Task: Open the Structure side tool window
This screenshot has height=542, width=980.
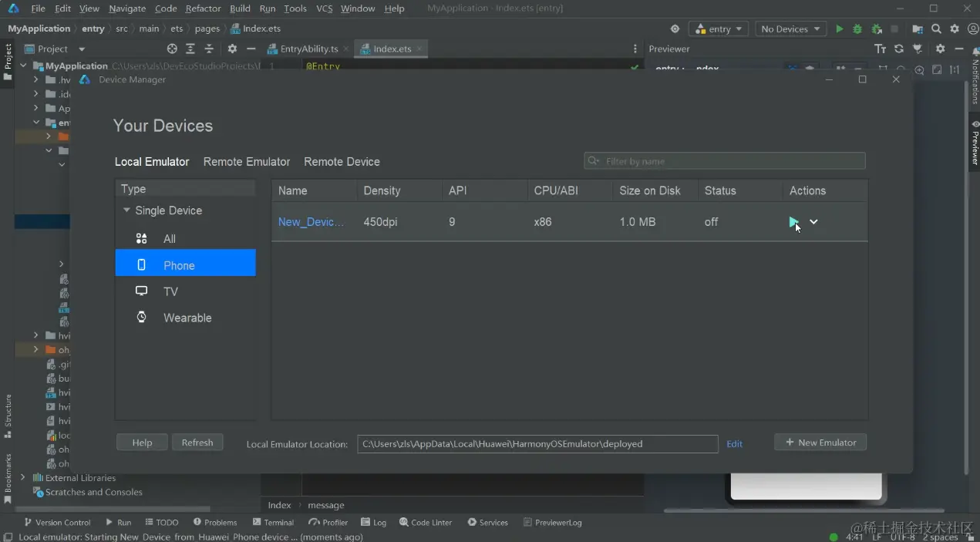Action: pos(8,416)
